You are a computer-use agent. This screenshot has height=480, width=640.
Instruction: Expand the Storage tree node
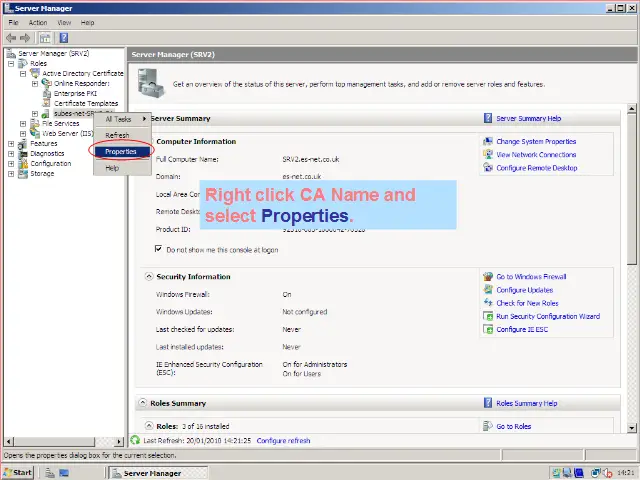11,174
